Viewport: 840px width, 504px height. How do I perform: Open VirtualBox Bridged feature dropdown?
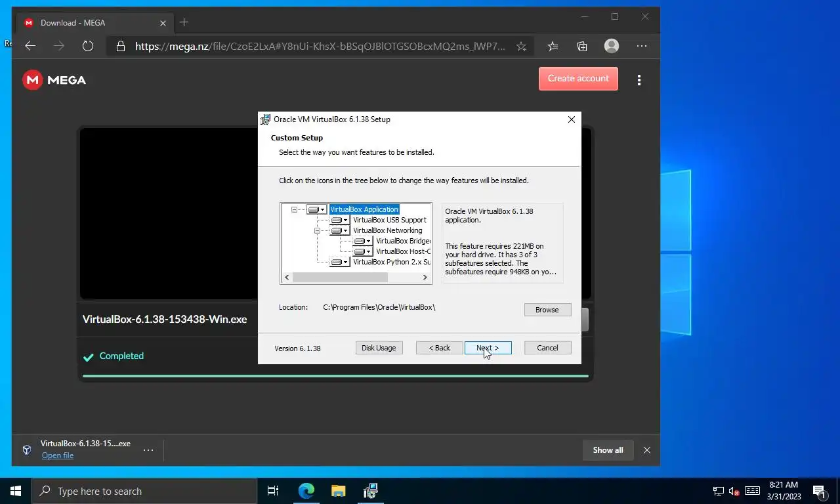pyautogui.click(x=362, y=241)
